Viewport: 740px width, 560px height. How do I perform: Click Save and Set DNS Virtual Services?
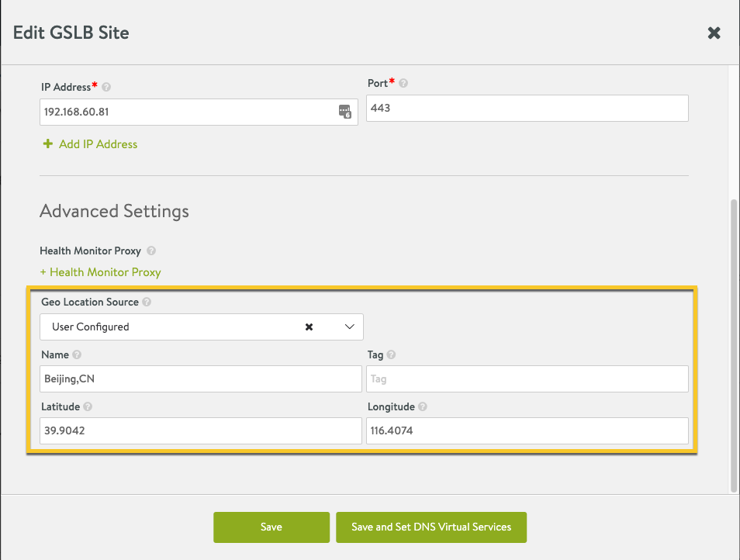point(431,527)
